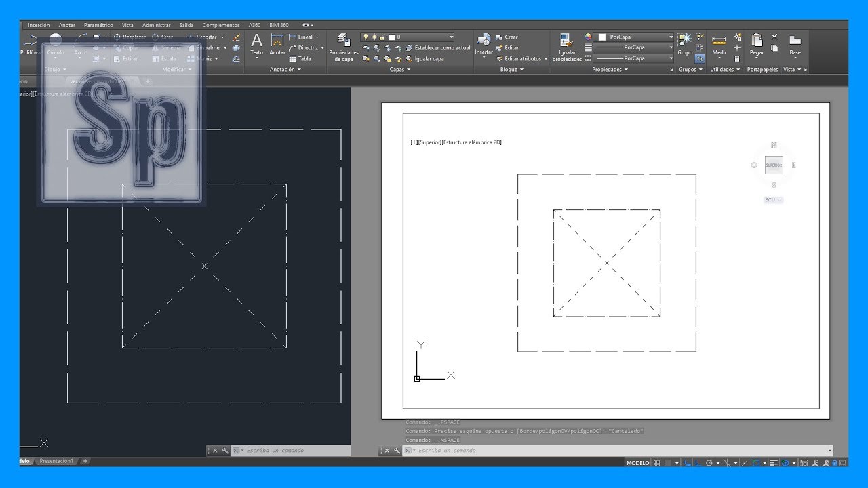The width and height of the screenshot is (868, 488).
Task: Toggle object snap in status bar
Action: [756, 463]
